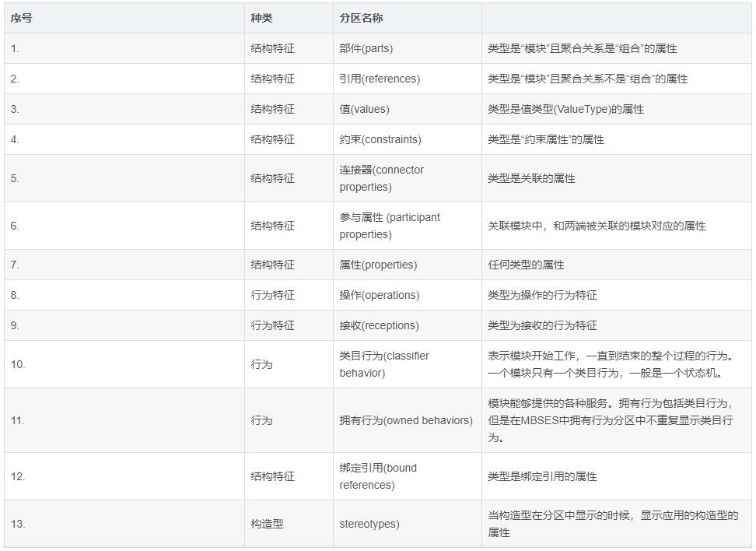Image resolution: width=756 pixels, height=551 pixels.
Task: Click the 引用(references) cell
Action: pos(408,79)
